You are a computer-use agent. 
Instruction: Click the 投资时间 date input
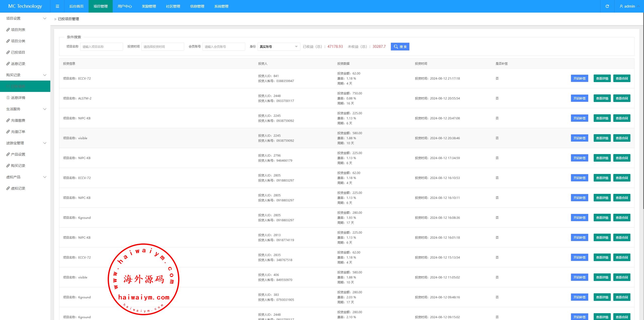pos(163,47)
